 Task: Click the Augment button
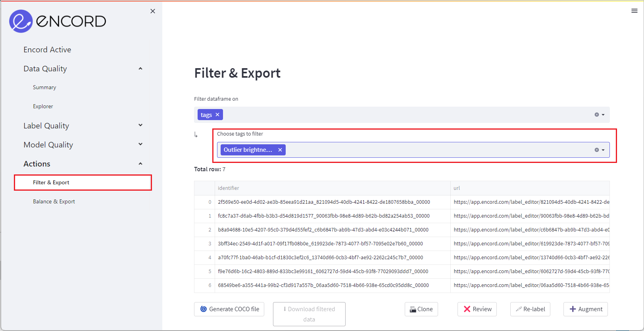pyautogui.click(x=586, y=309)
